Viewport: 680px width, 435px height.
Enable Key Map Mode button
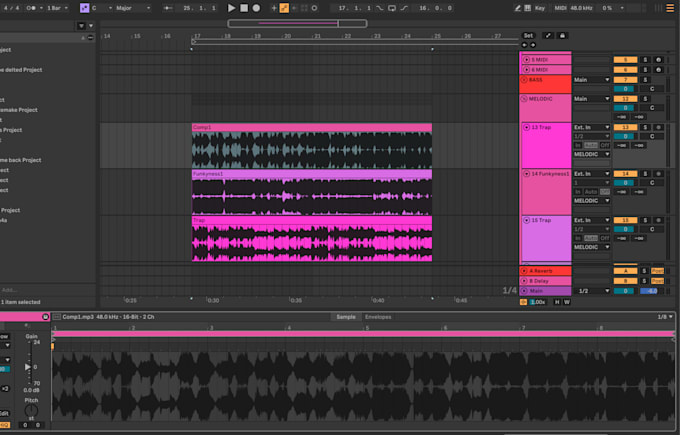[540, 8]
